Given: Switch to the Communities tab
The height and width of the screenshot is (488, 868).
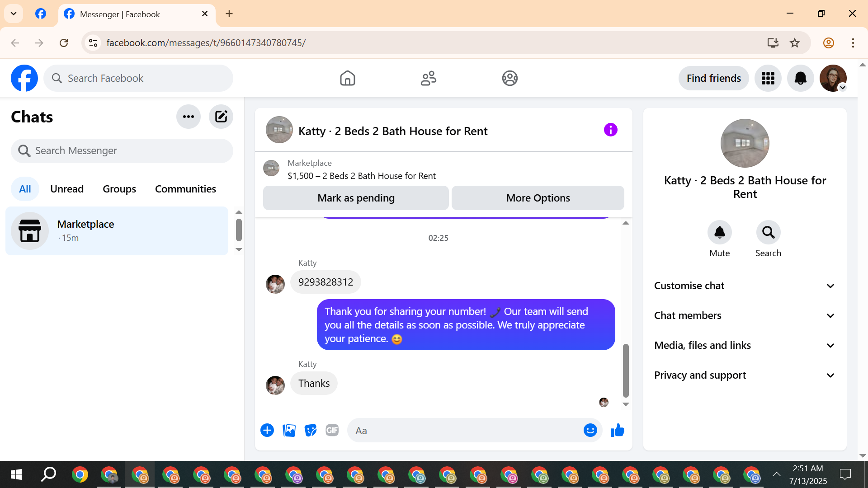Looking at the screenshot, I should [185, 189].
